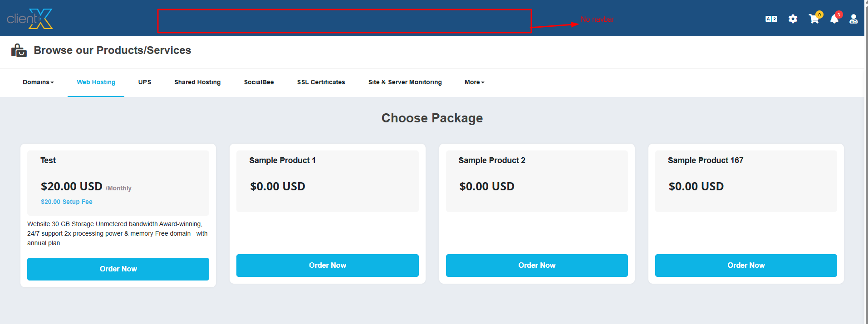The width and height of the screenshot is (868, 324).
Task: Open Site & Server Monitoring category
Action: pyautogui.click(x=405, y=82)
